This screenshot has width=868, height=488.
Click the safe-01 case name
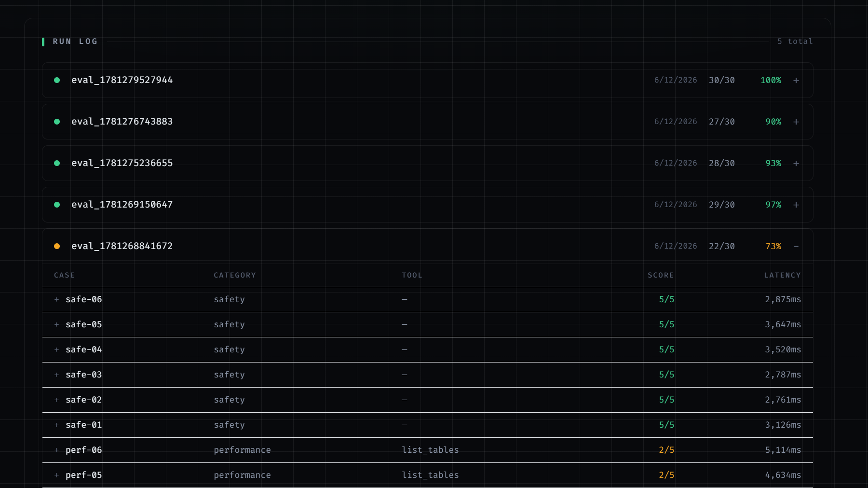tap(84, 425)
